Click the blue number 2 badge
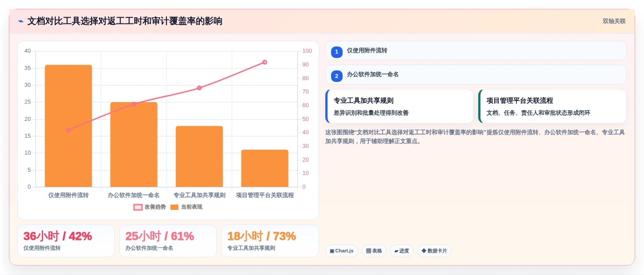 click(336, 76)
